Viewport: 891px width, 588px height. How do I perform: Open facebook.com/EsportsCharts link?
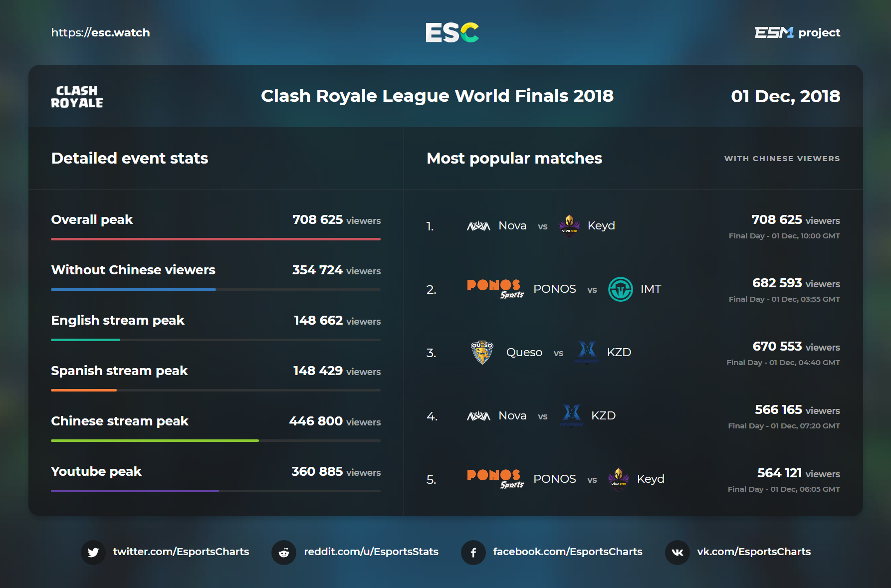pyautogui.click(x=568, y=552)
